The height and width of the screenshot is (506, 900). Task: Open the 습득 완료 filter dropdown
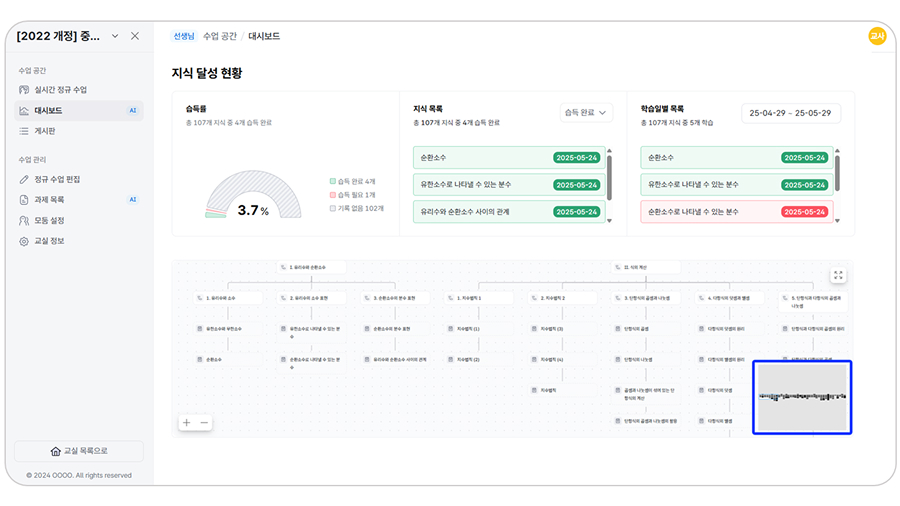coord(585,113)
